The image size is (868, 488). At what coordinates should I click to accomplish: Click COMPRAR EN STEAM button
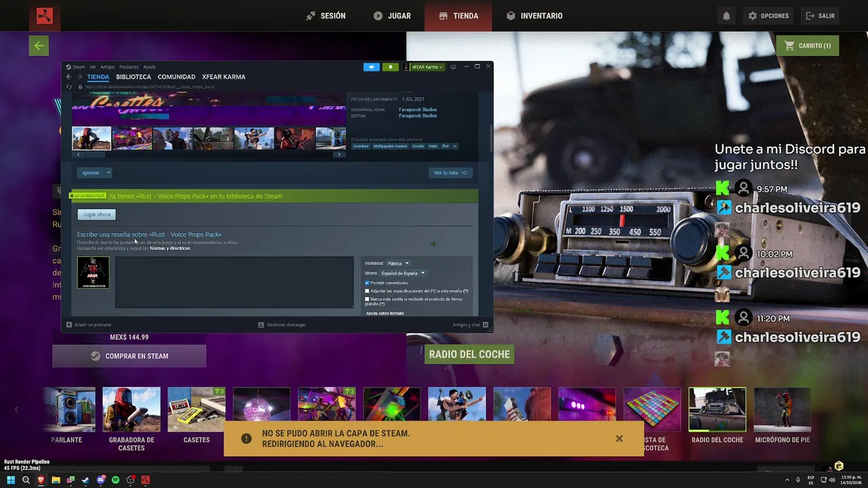(x=129, y=356)
